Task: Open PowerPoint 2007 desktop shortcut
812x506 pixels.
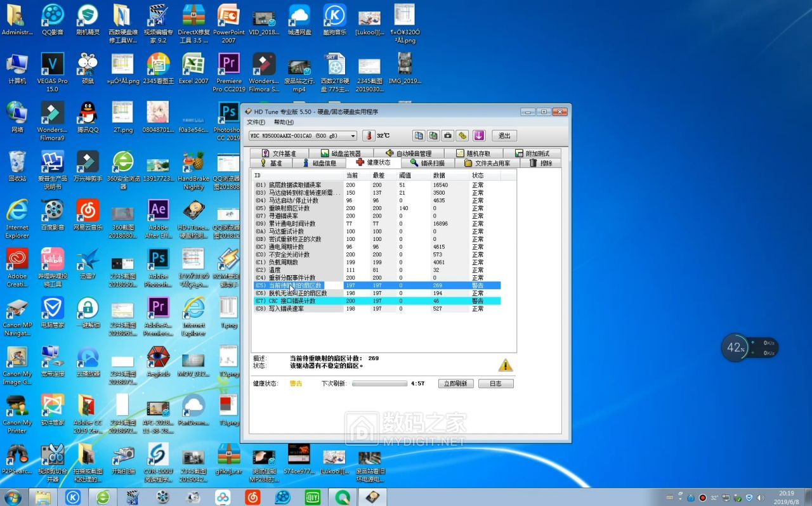Action: tap(229, 23)
